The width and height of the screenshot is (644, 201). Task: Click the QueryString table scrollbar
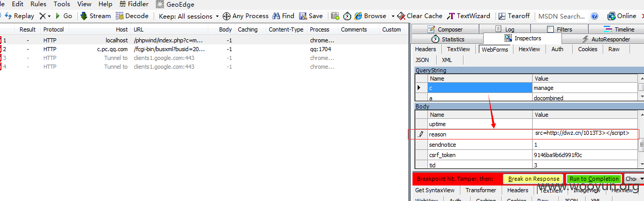coord(641,87)
